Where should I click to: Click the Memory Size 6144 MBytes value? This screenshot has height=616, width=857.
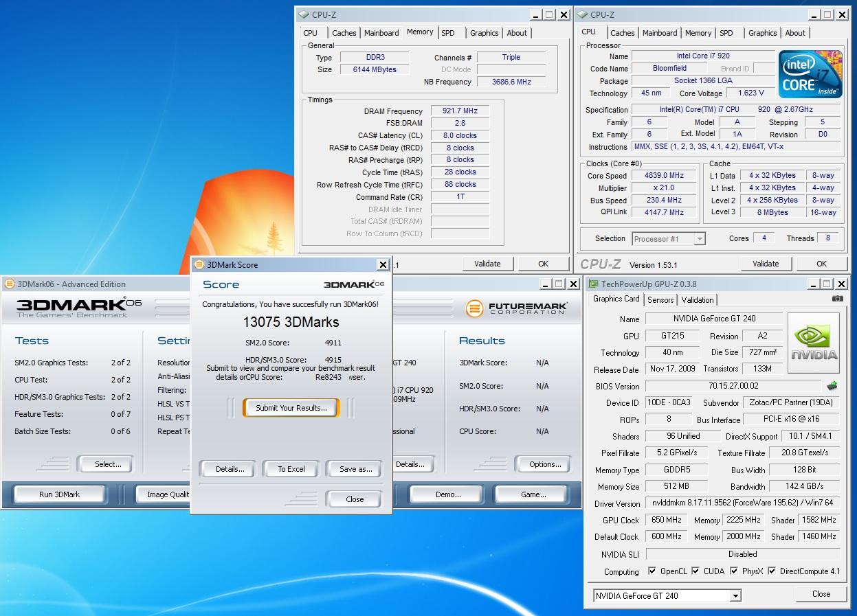[x=375, y=69]
